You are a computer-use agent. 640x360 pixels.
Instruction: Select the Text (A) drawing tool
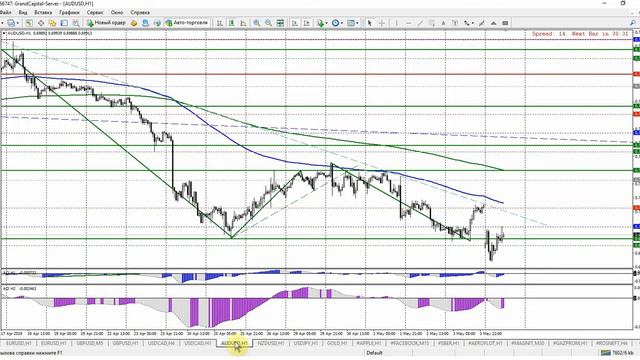443,23
